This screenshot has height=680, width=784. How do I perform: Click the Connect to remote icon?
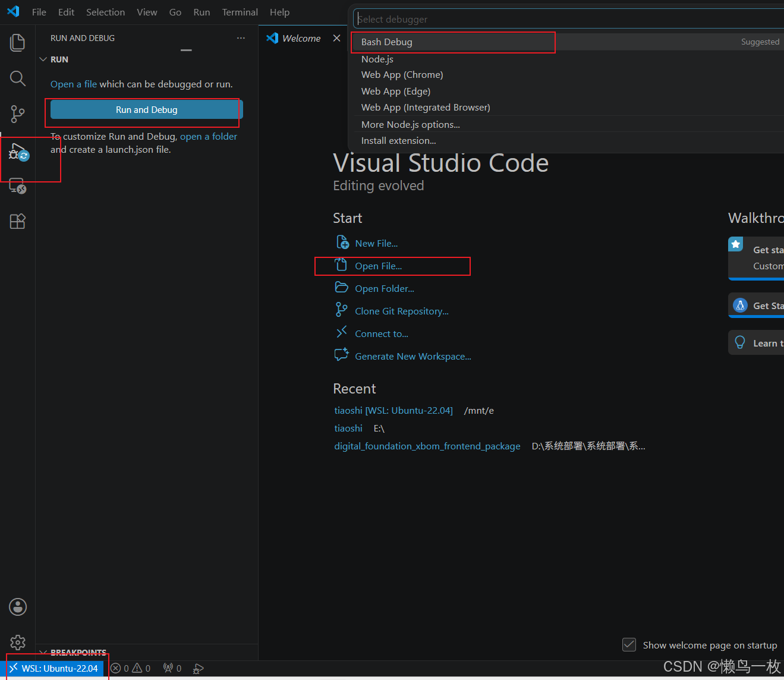(x=341, y=332)
